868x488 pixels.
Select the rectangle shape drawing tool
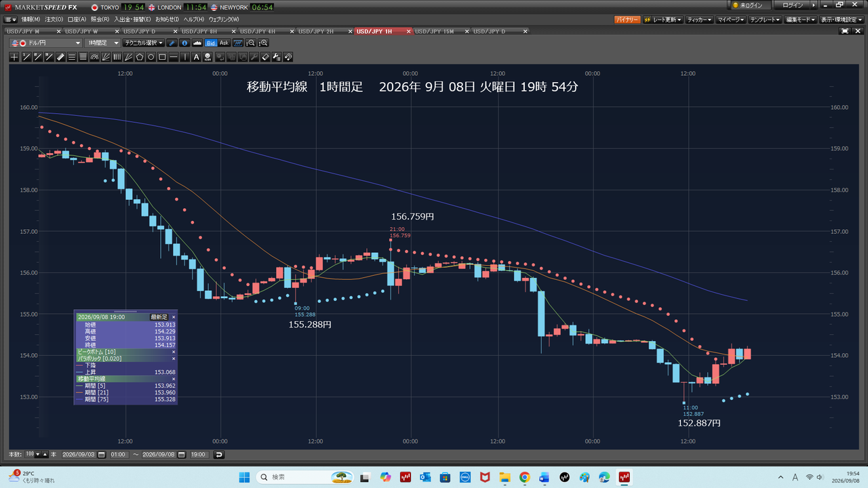pyautogui.click(x=162, y=57)
